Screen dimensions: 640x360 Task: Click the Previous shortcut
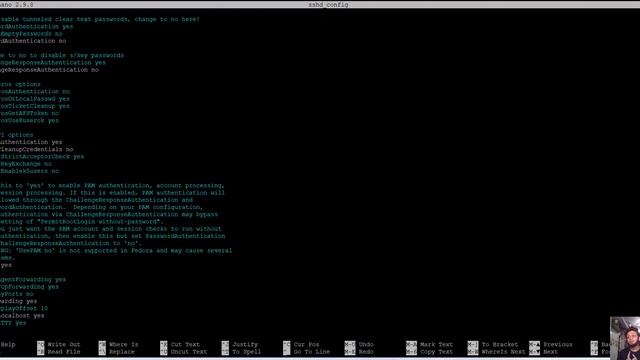[551, 344]
